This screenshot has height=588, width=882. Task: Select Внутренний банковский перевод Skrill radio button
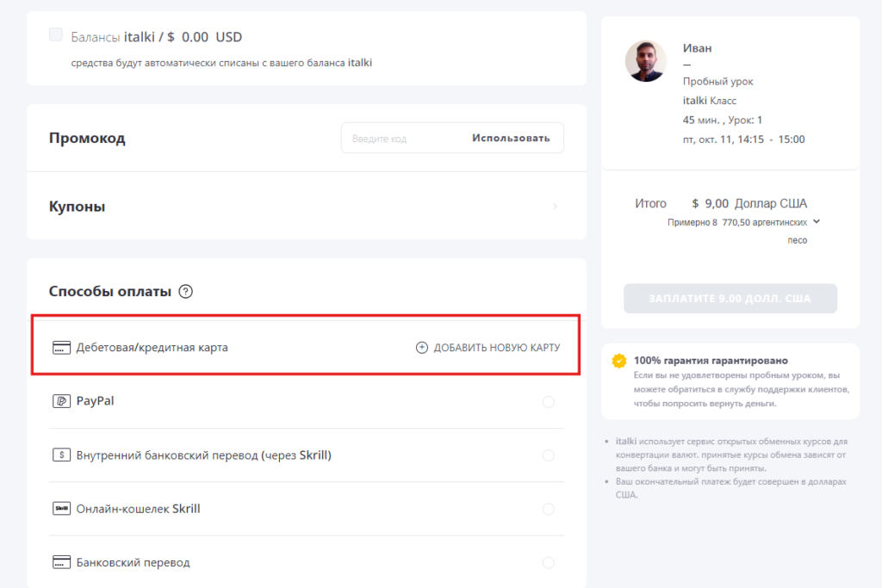coord(549,455)
